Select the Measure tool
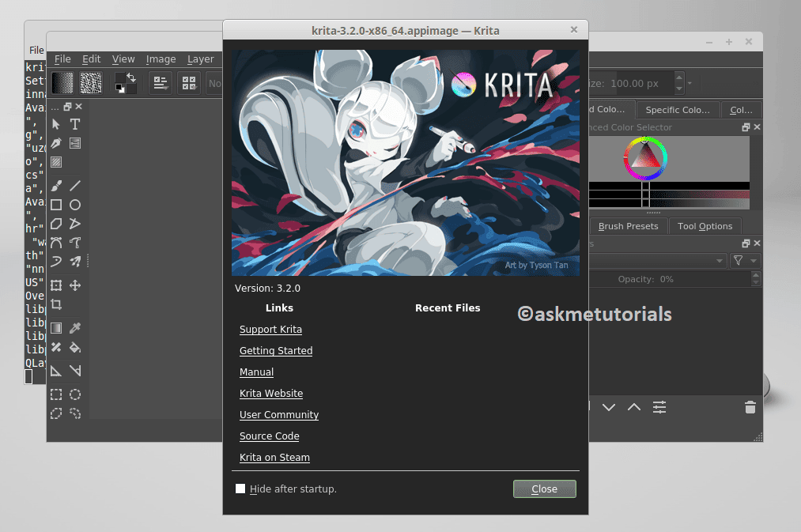 [75, 371]
